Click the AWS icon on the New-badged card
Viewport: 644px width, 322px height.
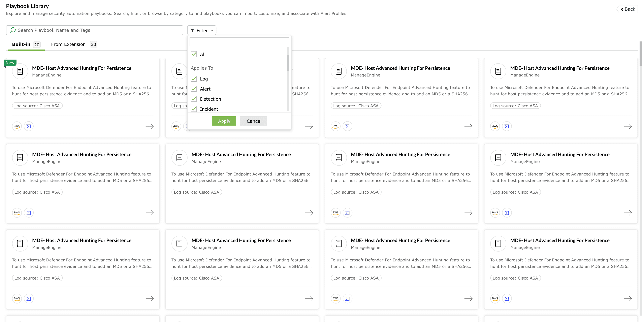coord(17,126)
